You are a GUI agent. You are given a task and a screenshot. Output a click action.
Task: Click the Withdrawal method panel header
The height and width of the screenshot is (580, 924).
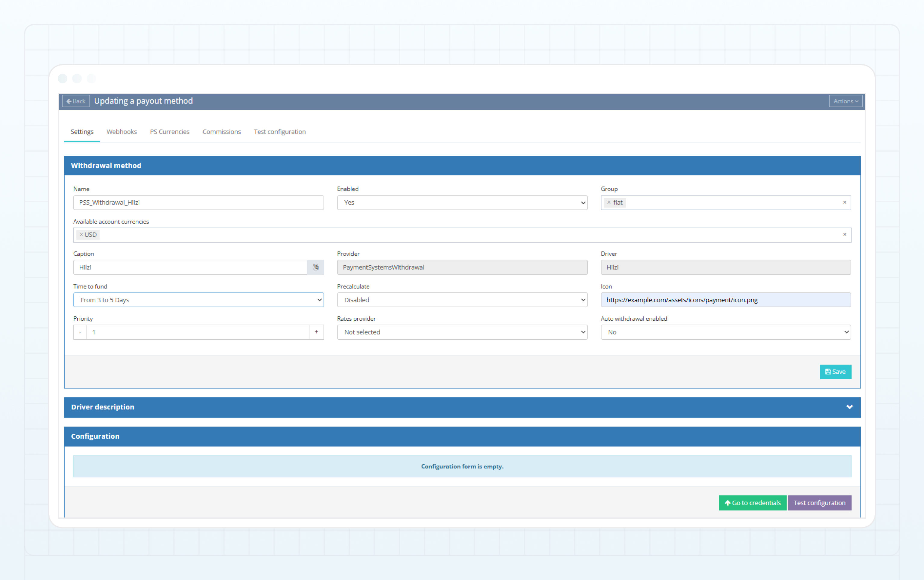tap(462, 166)
